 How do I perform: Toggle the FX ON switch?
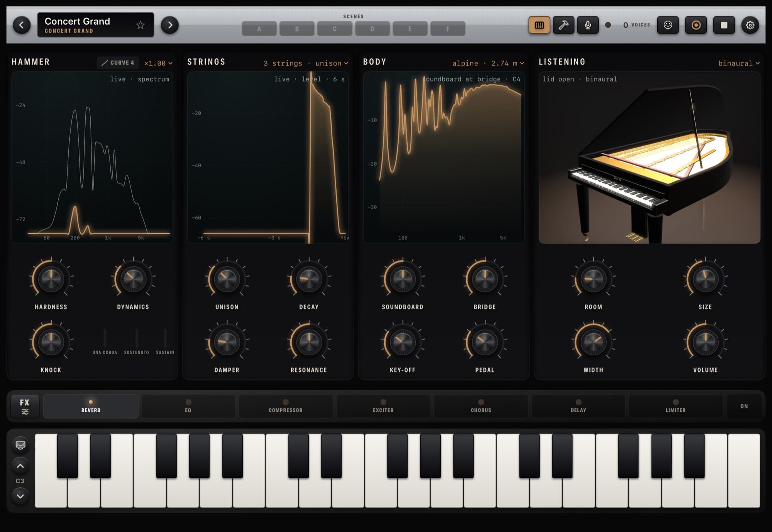coord(744,406)
